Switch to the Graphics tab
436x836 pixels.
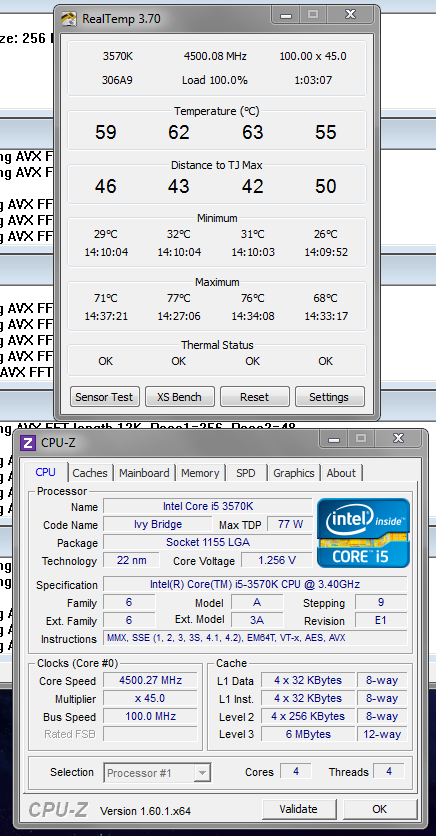click(x=294, y=473)
